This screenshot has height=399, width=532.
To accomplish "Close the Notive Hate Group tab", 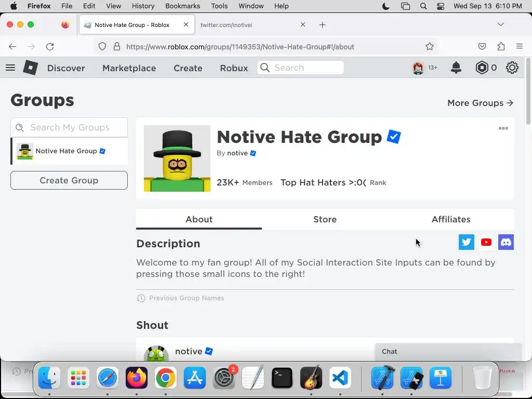I will [186, 24].
